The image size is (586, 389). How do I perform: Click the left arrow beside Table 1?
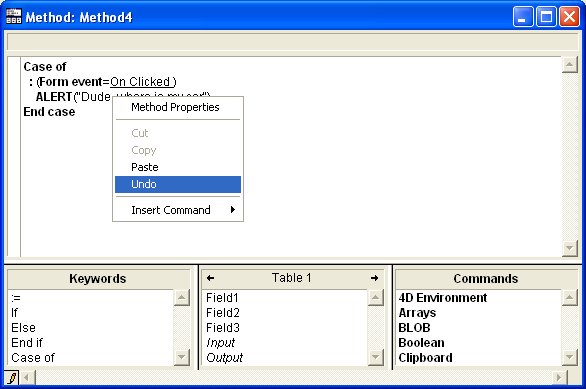[210, 278]
